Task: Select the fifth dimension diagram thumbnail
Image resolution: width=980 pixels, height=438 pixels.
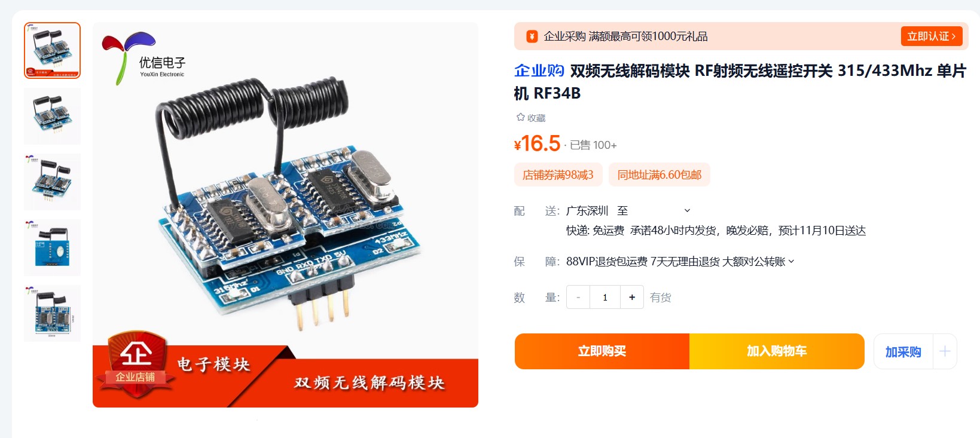Action: [x=52, y=313]
